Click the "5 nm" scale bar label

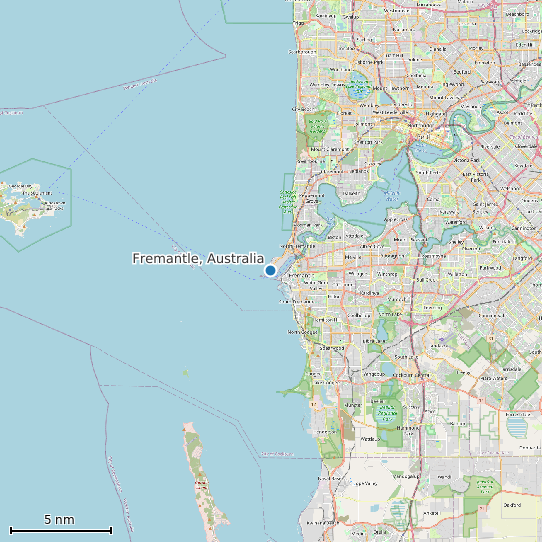(x=59, y=520)
